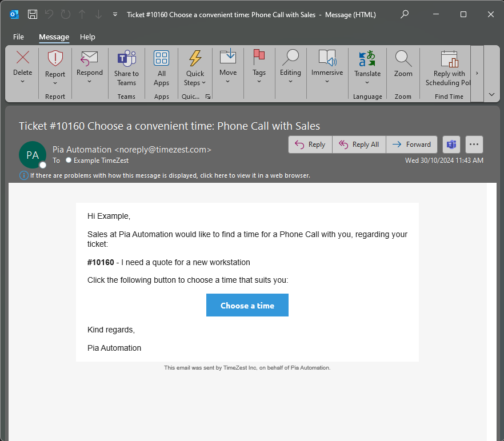Expand the Immersive dropdown chevron
This screenshot has height=441, width=504.
point(327,81)
